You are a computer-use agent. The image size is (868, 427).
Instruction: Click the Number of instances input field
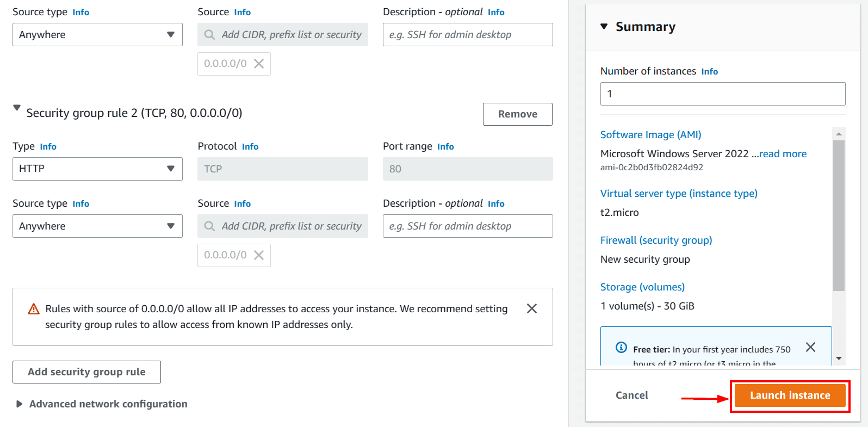click(722, 94)
